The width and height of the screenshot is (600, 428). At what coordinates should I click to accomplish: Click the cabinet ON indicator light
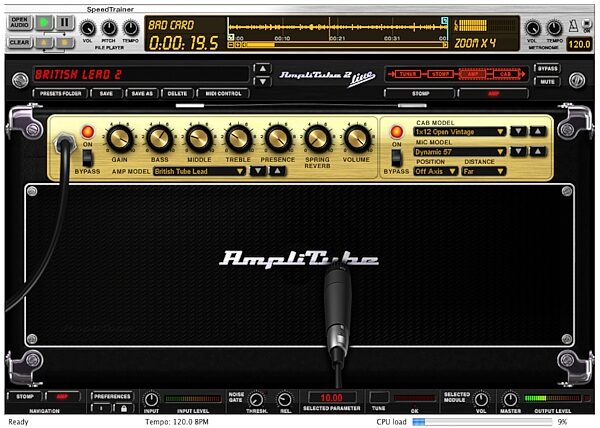397,132
